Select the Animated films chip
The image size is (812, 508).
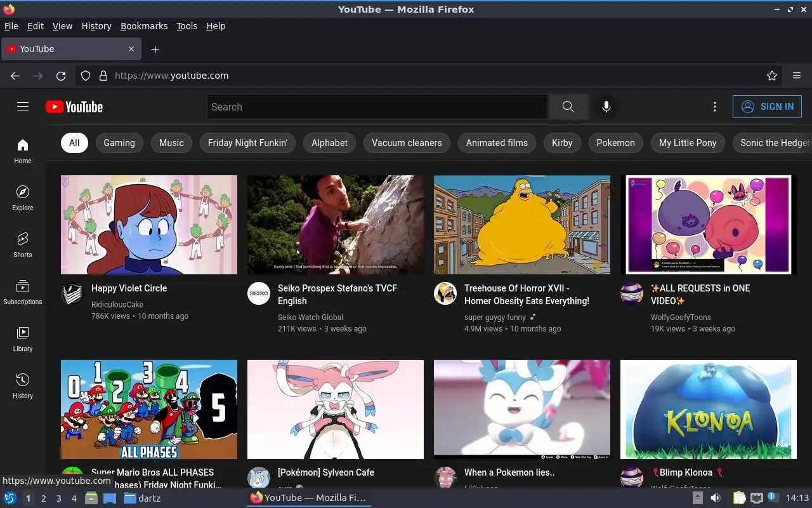tap(497, 143)
